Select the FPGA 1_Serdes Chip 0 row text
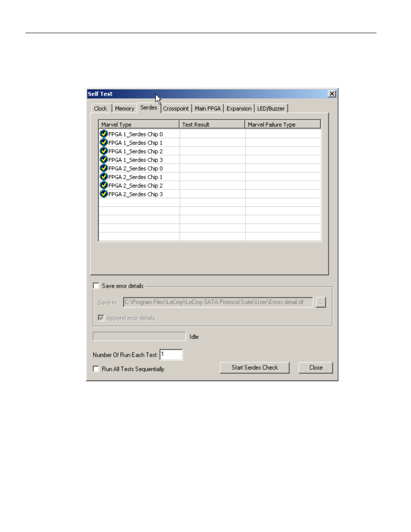 [136, 134]
